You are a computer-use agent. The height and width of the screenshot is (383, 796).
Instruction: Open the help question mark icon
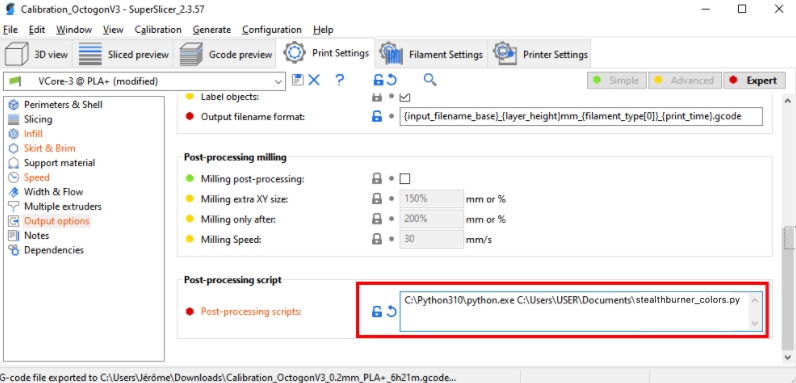coord(340,80)
